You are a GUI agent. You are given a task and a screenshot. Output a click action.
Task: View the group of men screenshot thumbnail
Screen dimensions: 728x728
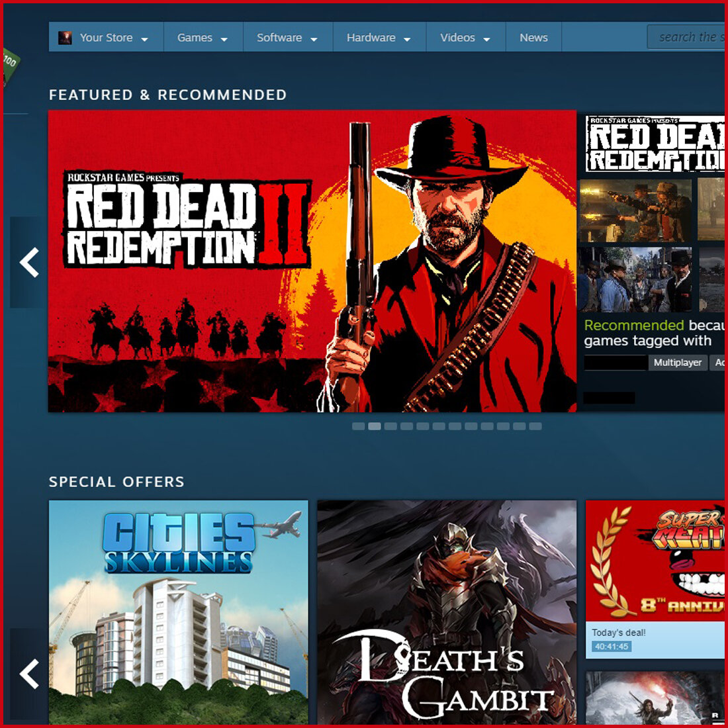(x=635, y=279)
